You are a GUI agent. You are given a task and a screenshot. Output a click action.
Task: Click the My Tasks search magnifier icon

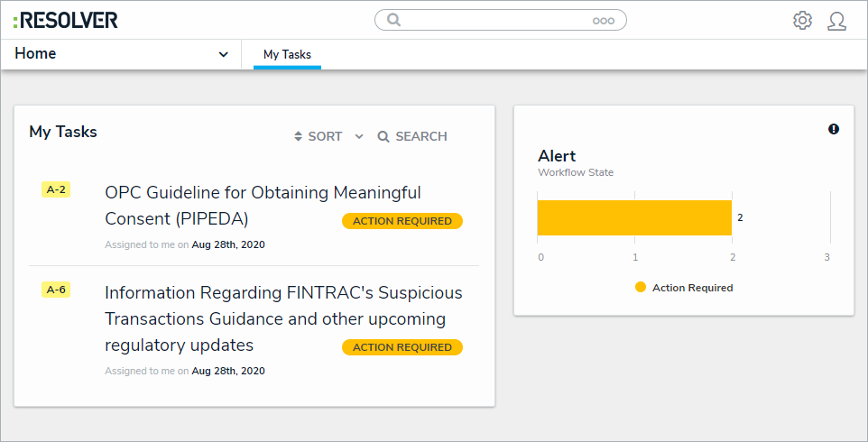(x=383, y=137)
